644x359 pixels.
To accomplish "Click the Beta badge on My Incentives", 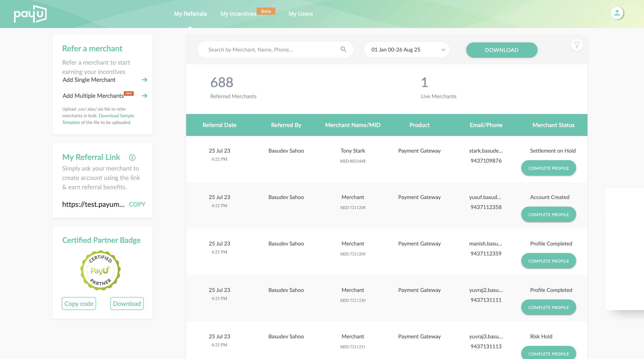I will (266, 11).
